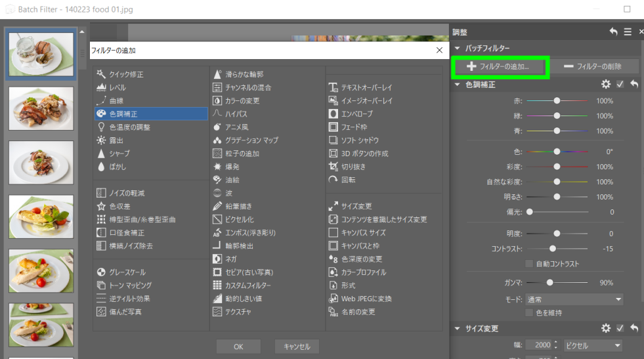Screen dimensions: 644x359
Task: Select Web JPEGに変換 entry
Action: pos(366,299)
